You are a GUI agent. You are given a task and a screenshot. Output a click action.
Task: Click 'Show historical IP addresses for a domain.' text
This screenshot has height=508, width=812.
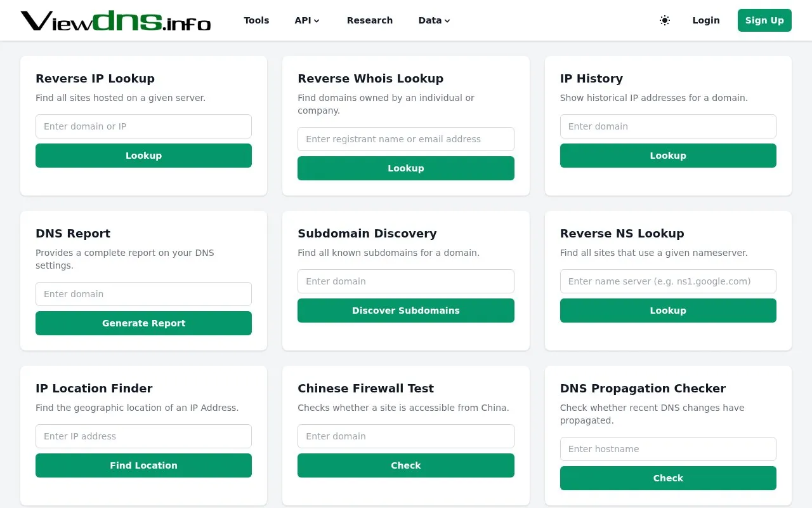point(654,98)
